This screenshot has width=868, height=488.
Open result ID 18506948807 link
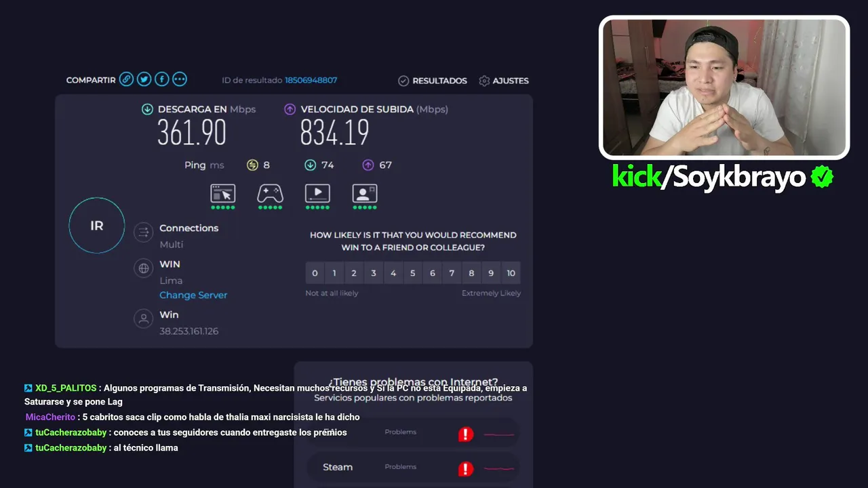311,80
